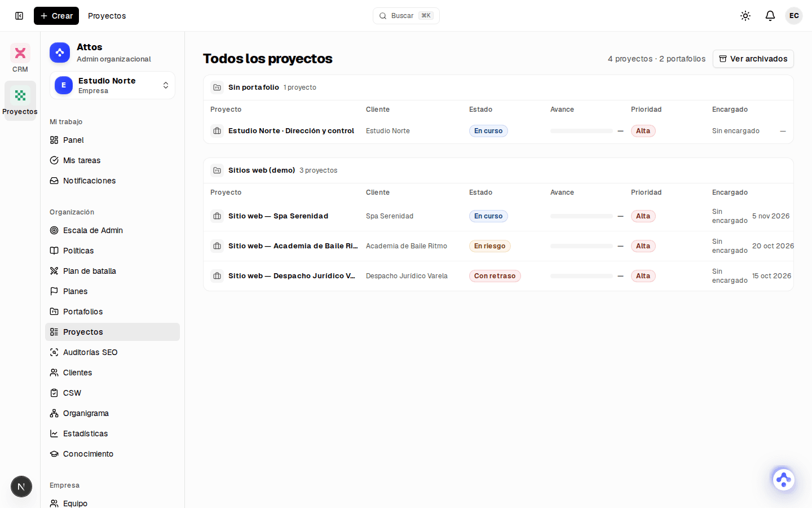The width and height of the screenshot is (812, 508).
Task: Open Panel in the sidebar
Action: [x=112, y=140]
